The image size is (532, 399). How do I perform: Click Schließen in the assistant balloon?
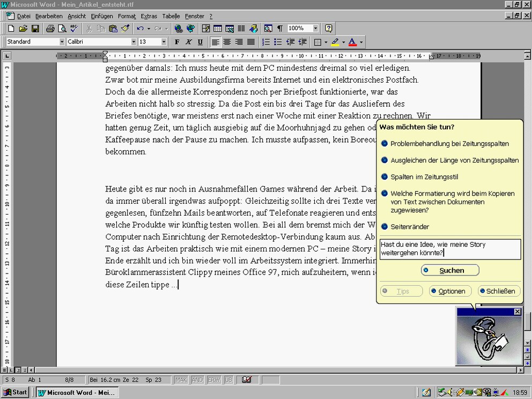pos(499,291)
